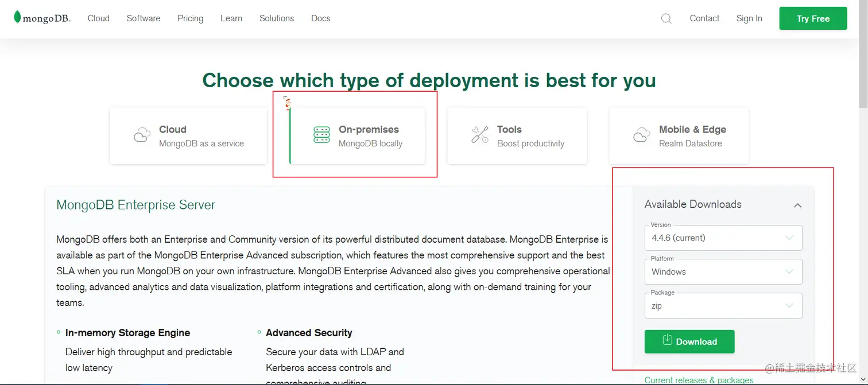
Task: Open the Platform dropdown showing Windows
Action: pos(723,271)
